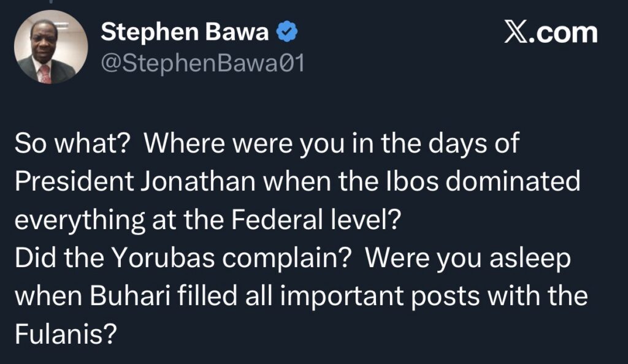Click the display name Stephen Bawa
The height and width of the screenshot is (364, 628).
pos(184,32)
